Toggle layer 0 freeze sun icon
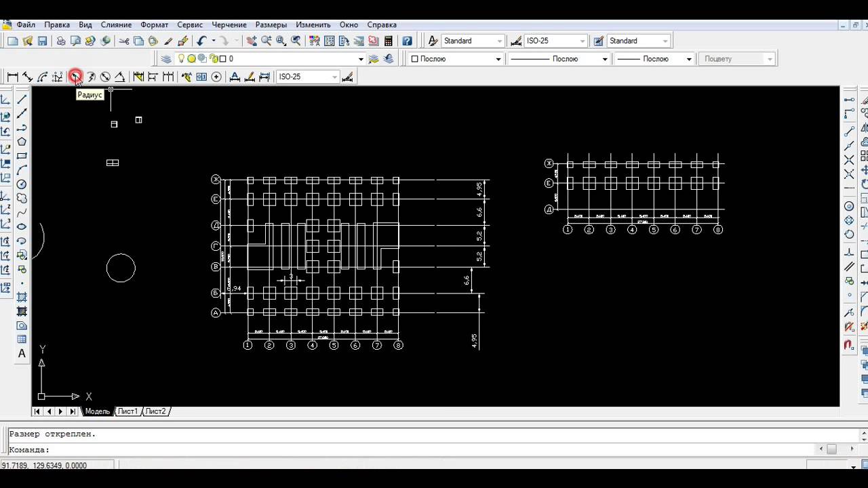 192,59
